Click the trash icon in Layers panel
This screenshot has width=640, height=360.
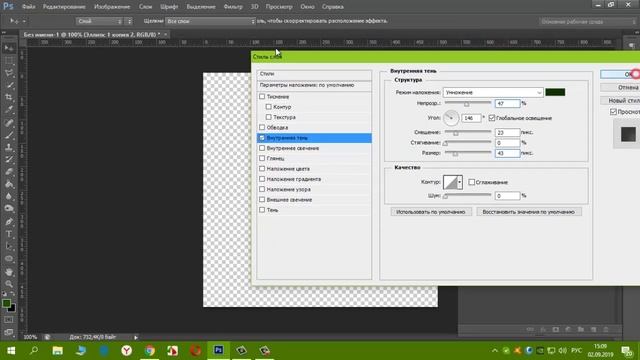tap(606, 329)
